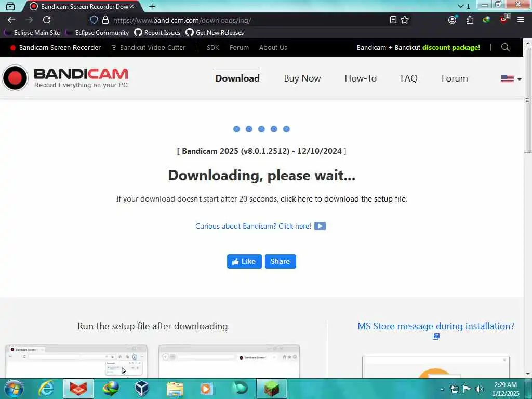Click the discount package promo link

point(418,47)
